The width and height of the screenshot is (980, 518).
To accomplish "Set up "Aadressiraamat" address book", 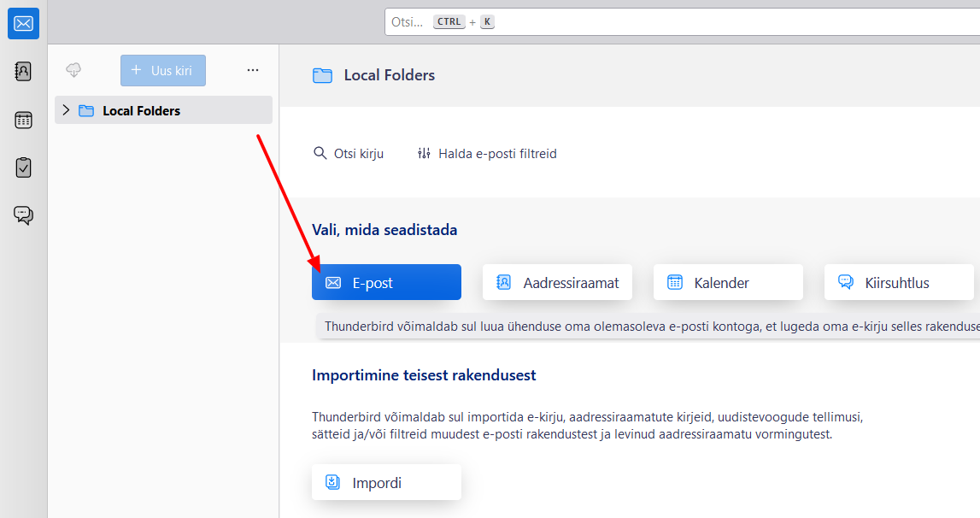I will 557,282.
